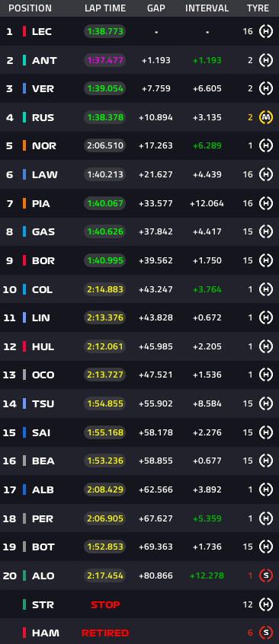Viewport: 279px width, 644px height.
Task: Select the TYRE column header
Action: point(258,8)
